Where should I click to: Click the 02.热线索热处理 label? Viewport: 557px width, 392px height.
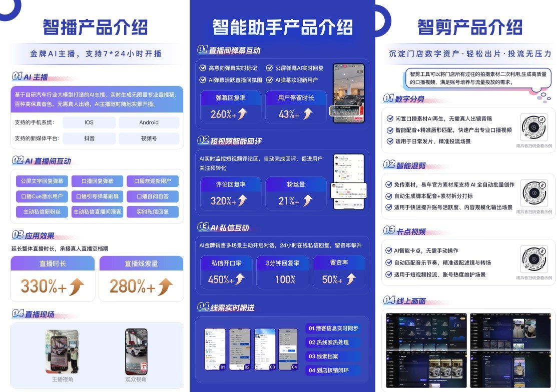333,342
